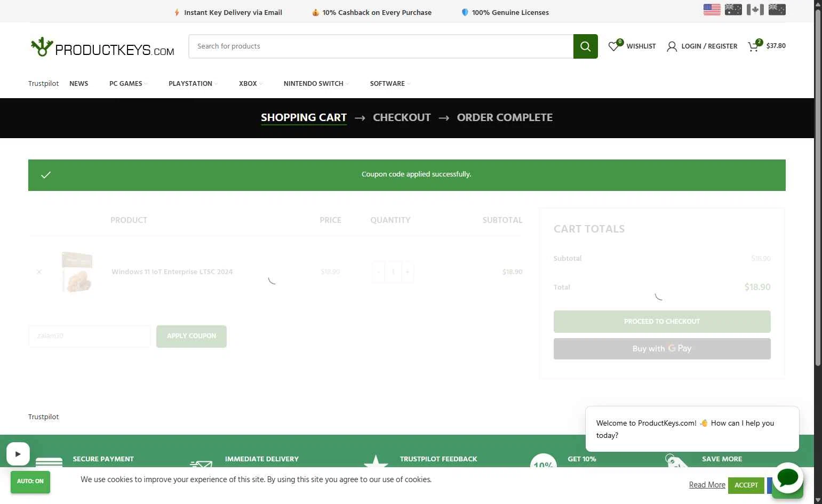Expand the Software menu
The image size is (822, 504).
click(x=390, y=84)
